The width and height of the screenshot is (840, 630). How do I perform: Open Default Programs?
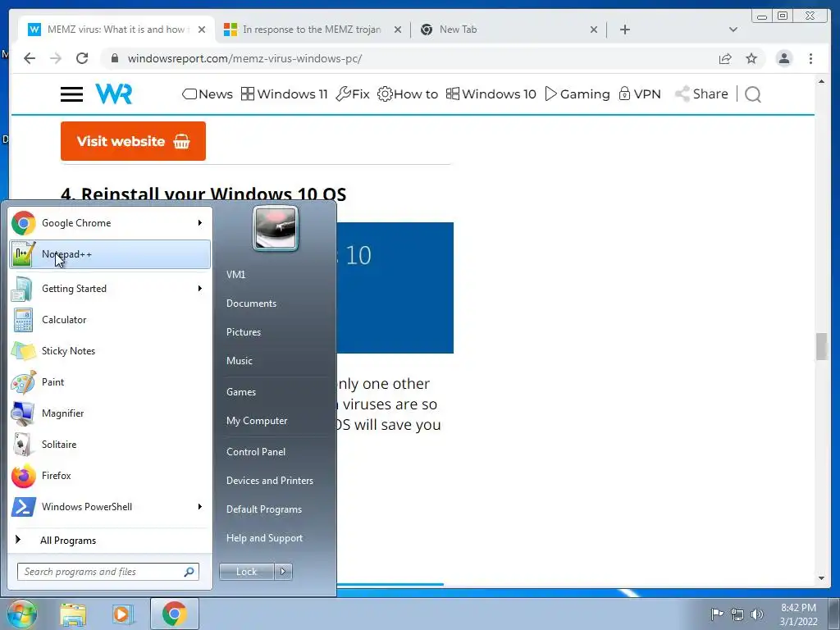(263, 509)
